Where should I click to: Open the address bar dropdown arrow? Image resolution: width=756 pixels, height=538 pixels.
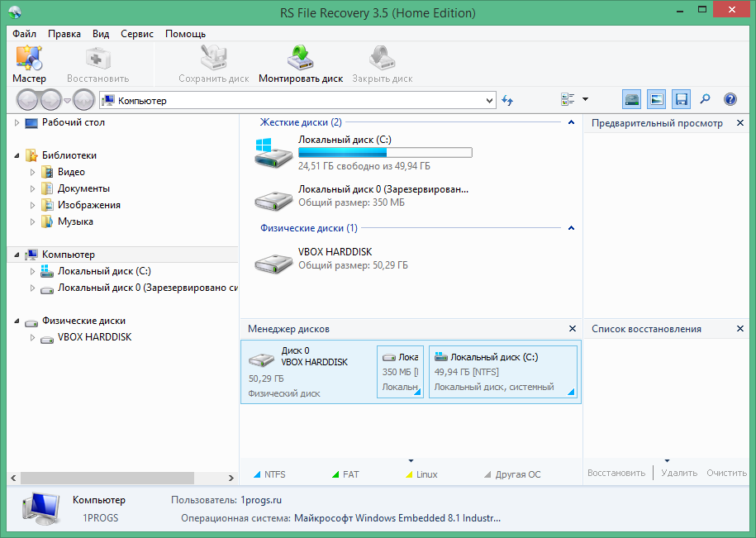click(x=491, y=99)
